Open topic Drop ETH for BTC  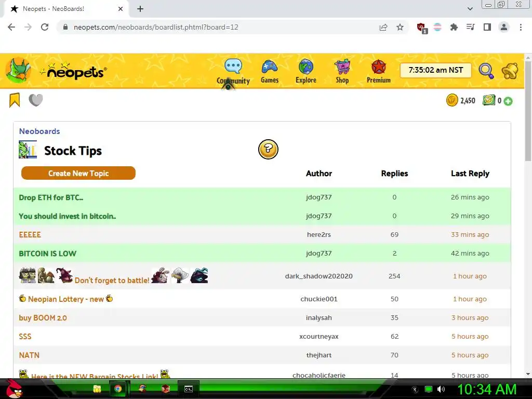tap(51, 197)
